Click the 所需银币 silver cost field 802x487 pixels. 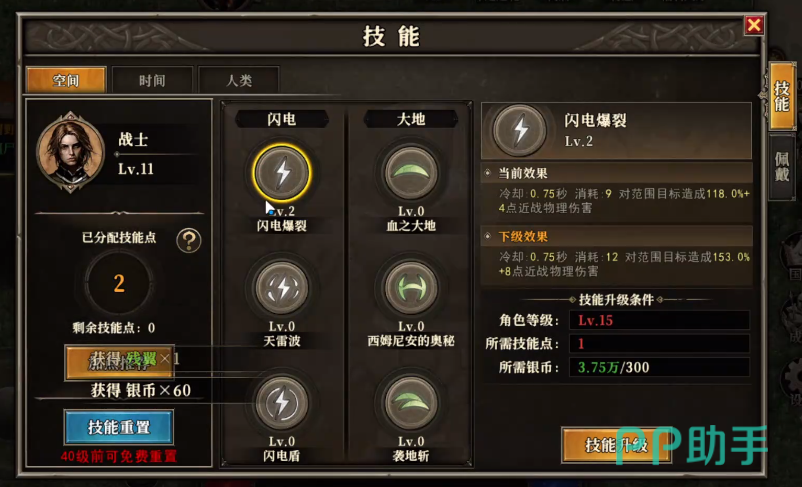point(659,367)
